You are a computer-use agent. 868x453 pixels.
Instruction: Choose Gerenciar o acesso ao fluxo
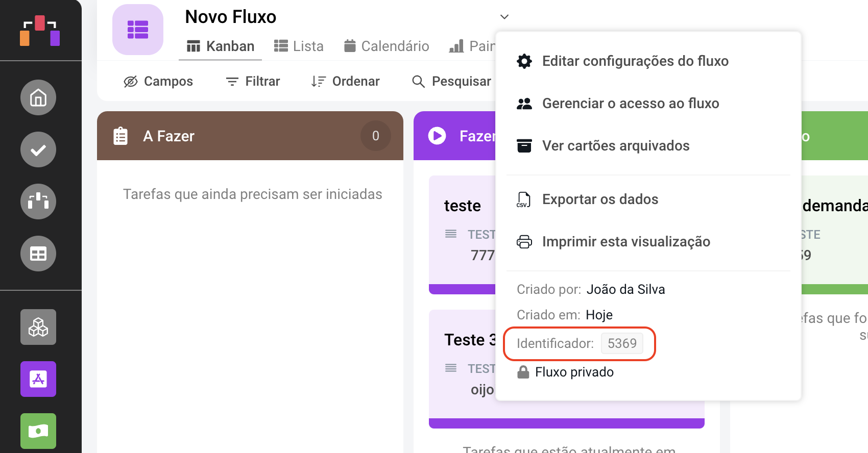click(630, 104)
